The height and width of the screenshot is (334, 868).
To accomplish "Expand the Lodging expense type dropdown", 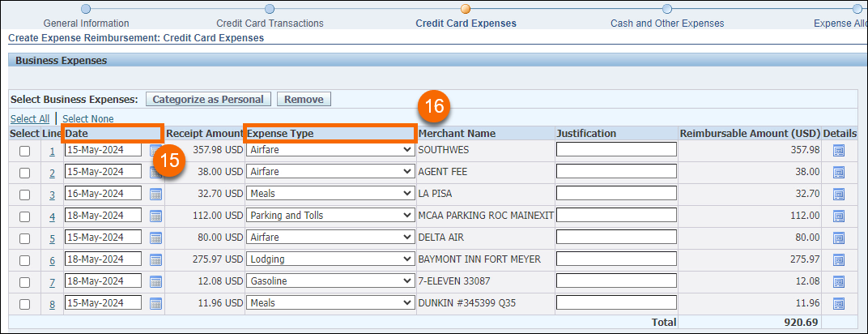I will pyautogui.click(x=330, y=259).
